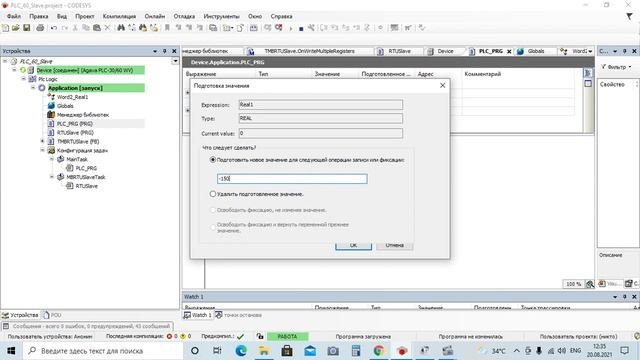Click the filter funnel icon at top right
The width and height of the screenshot is (640, 360).
click(x=629, y=16)
